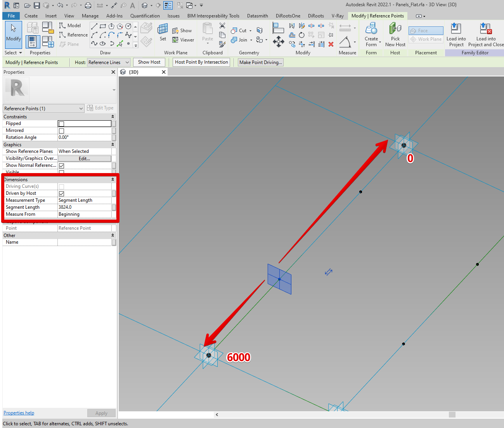Select the Modify tool in the ribbon
The width and height of the screenshot is (504, 428).
tap(14, 34)
